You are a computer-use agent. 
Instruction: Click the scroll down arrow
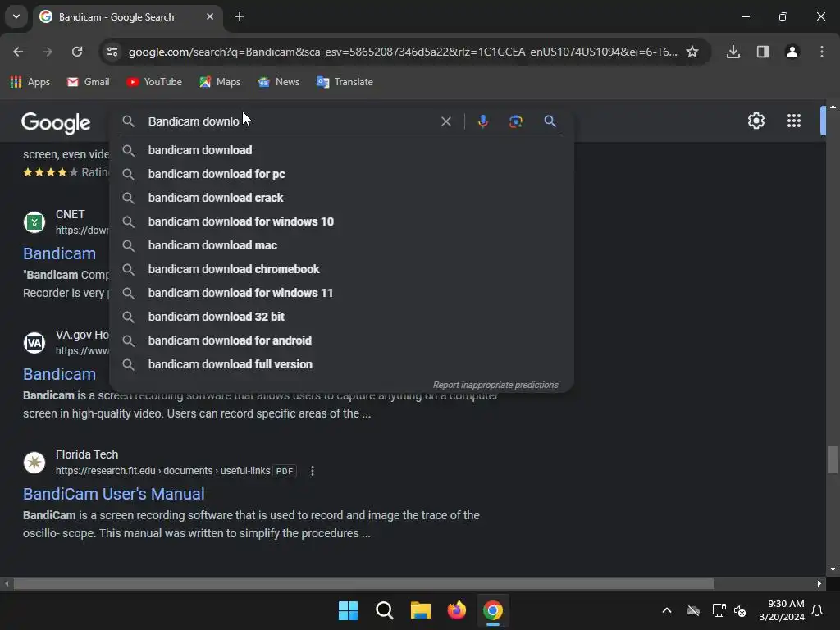click(x=833, y=569)
